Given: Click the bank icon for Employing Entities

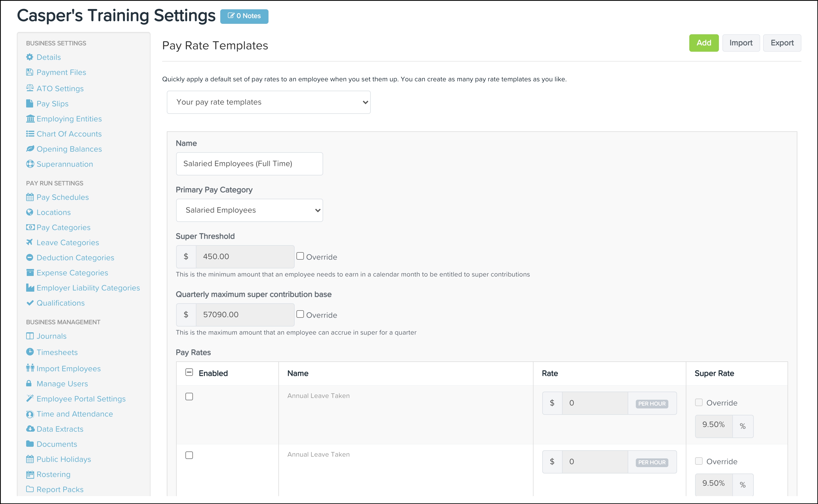Looking at the screenshot, I should point(30,119).
